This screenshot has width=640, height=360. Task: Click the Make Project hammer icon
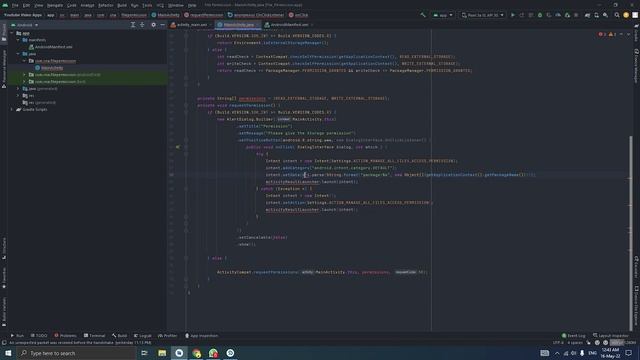(423, 15)
